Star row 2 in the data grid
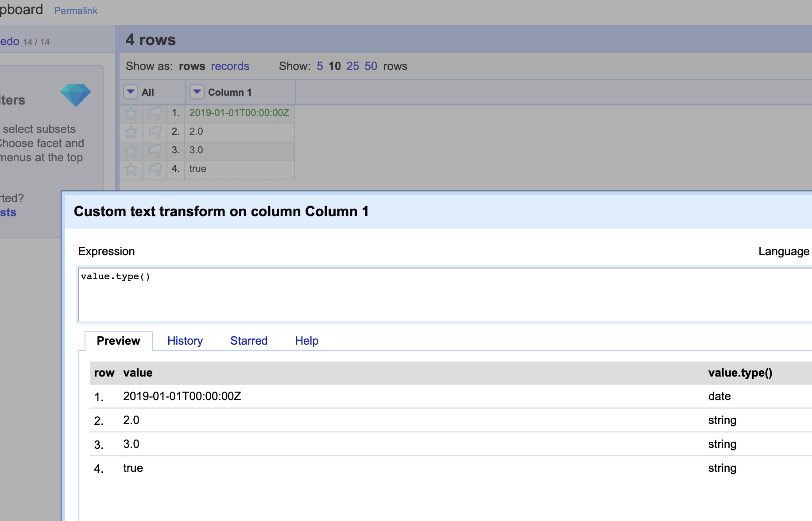 131,132
